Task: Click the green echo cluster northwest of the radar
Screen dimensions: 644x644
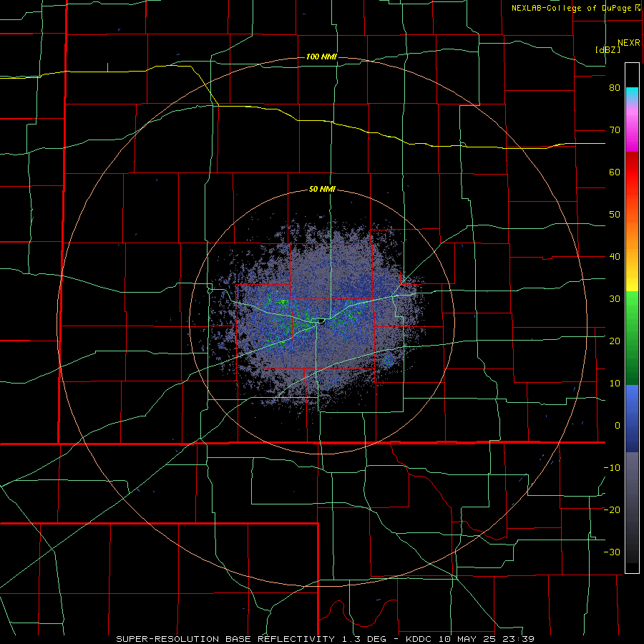Action: click(283, 303)
